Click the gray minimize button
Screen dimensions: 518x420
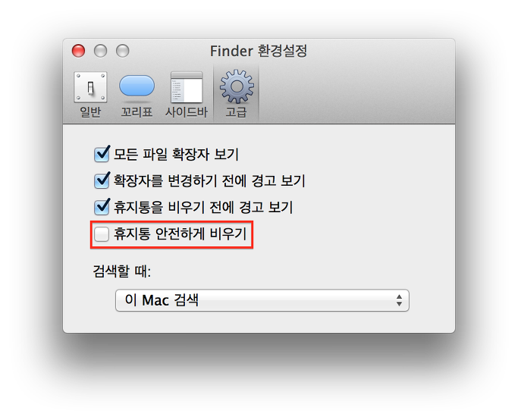click(x=100, y=51)
